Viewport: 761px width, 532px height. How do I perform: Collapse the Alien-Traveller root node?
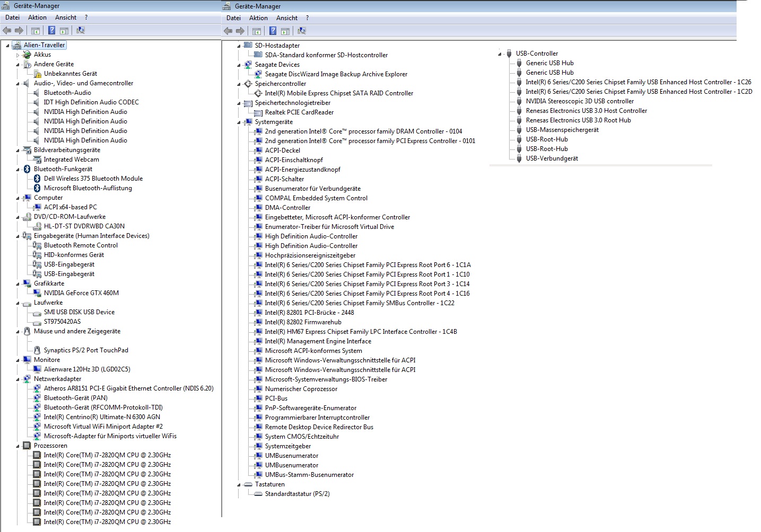7,46
